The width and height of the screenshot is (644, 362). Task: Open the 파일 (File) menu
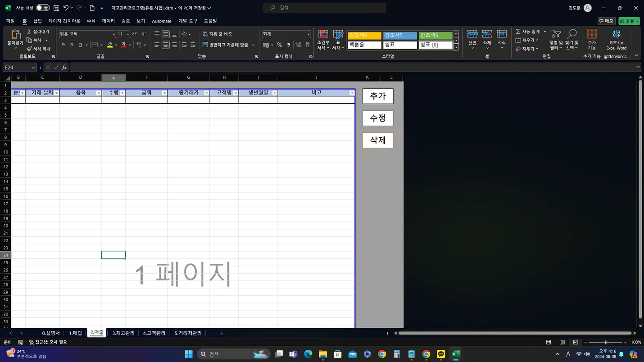[10, 21]
